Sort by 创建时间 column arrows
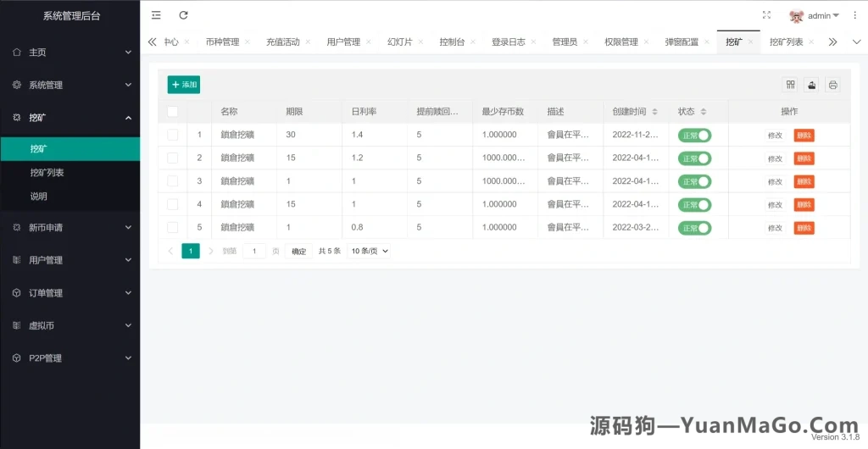868x449 pixels. pyautogui.click(x=654, y=112)
